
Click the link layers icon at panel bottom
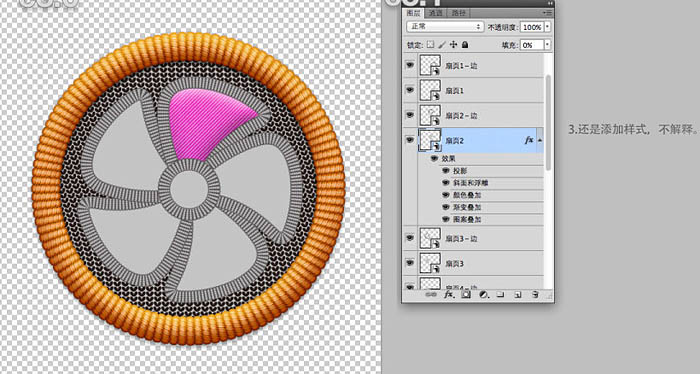tap(431, 295)
